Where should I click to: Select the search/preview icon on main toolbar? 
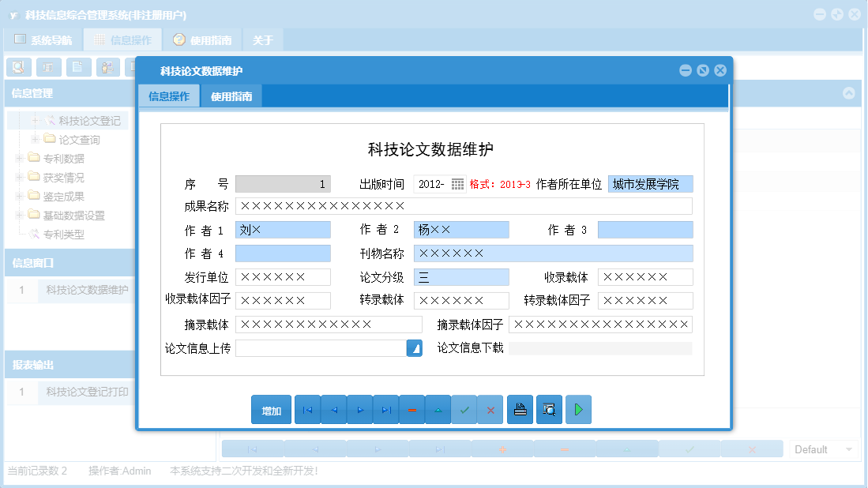[x=18, y=67]
